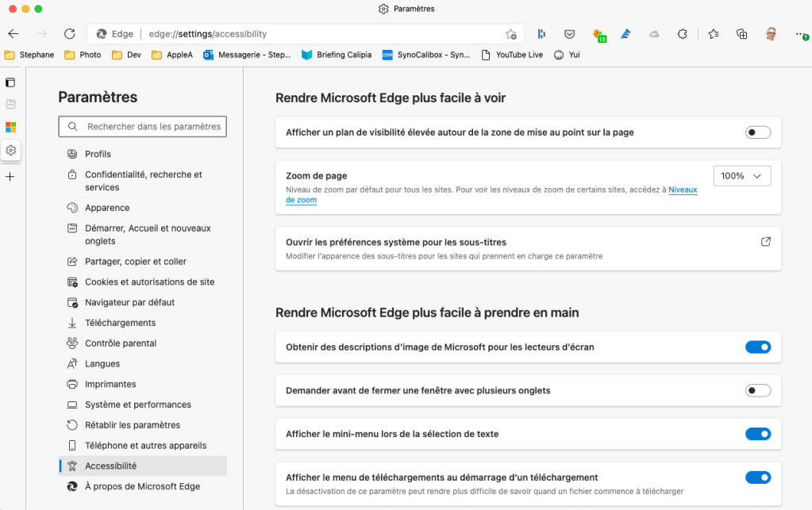Click the user profile avatar

pyautogui.click(x=771, y=34)
